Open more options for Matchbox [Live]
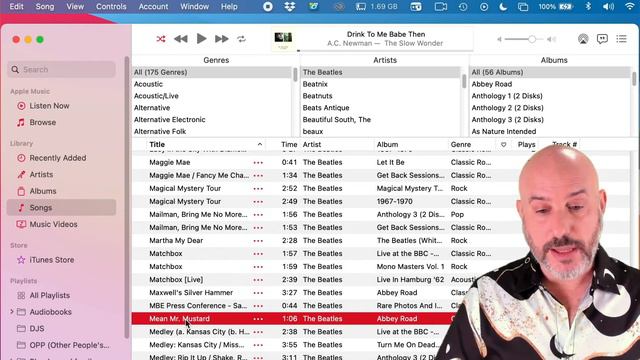Viewport: 640px width, 360px height. 258,280
